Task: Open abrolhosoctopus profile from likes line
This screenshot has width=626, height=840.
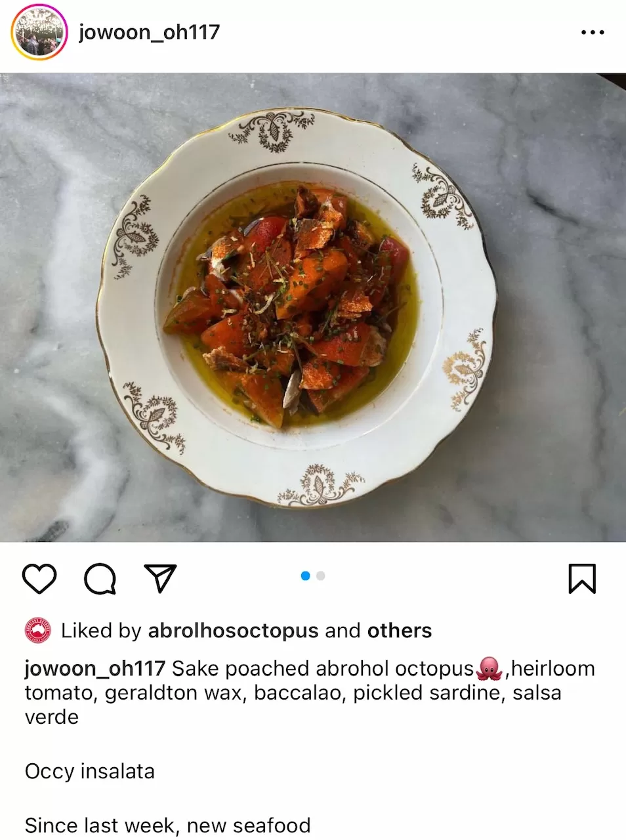Action: point(233,631)
